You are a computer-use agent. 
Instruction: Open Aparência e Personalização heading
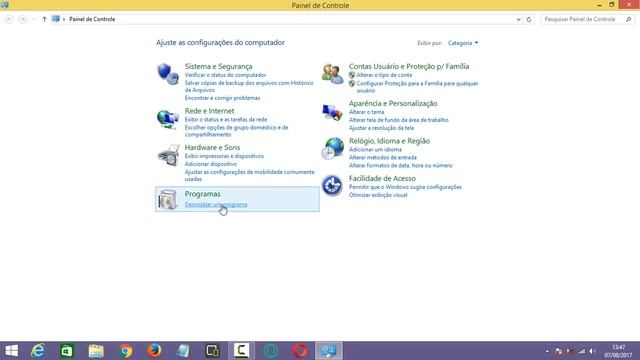click(x=393, y=103)
